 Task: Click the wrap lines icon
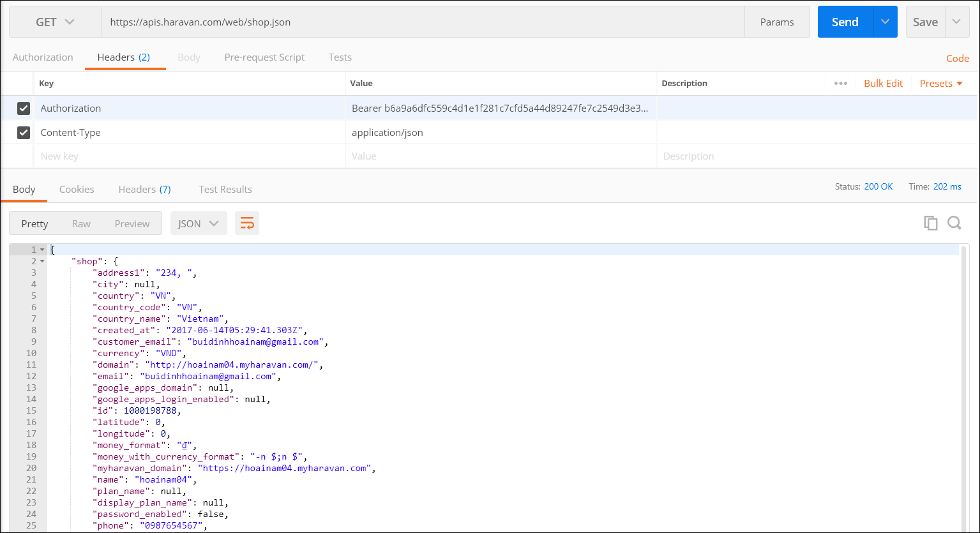pyautogui.click(x=246, y=223)
